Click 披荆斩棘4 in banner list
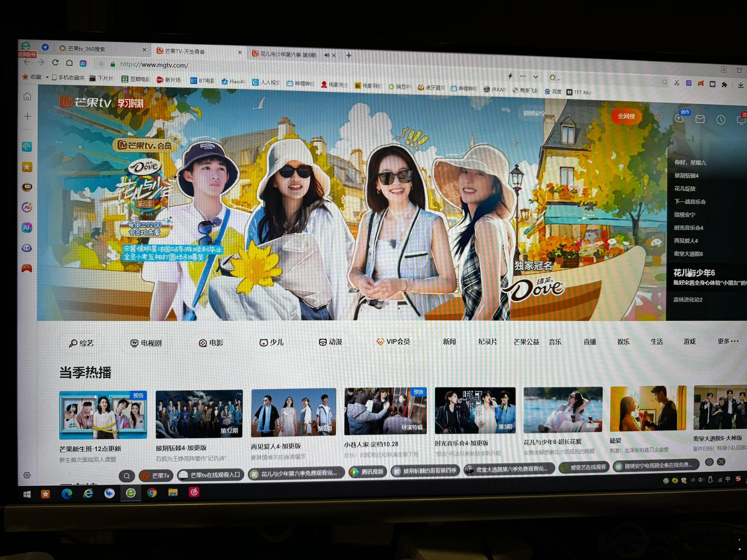 point(686,176)
